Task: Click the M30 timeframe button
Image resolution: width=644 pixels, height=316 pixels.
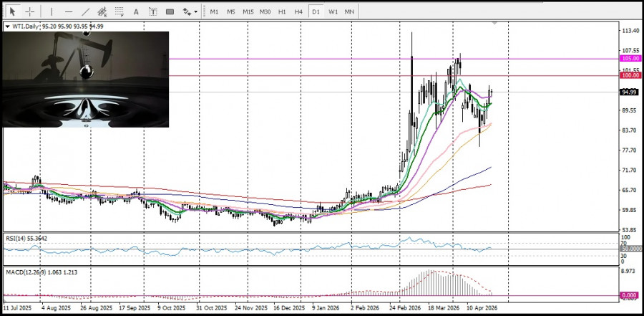Action: pyautogui.click(x=265, y=11)
